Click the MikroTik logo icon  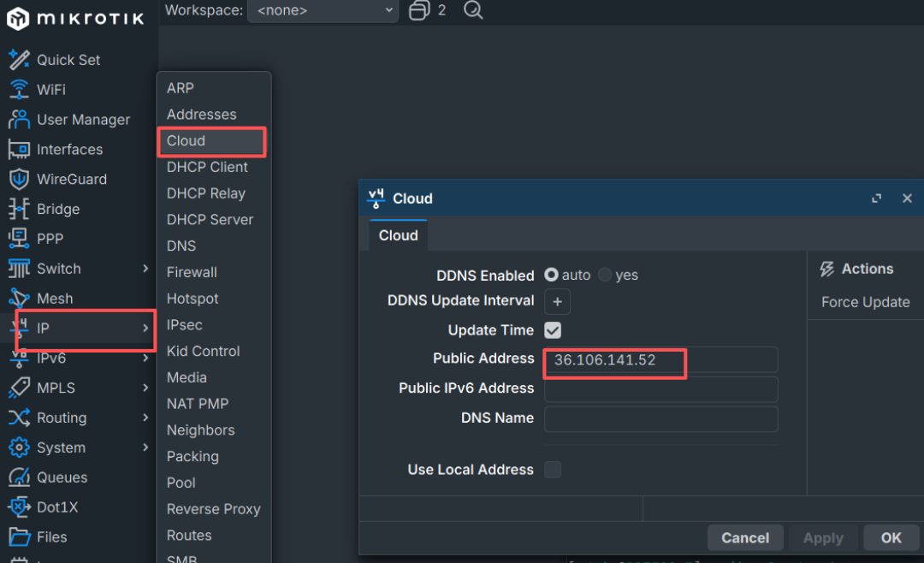pyautogui.click(x=18, y=18)
